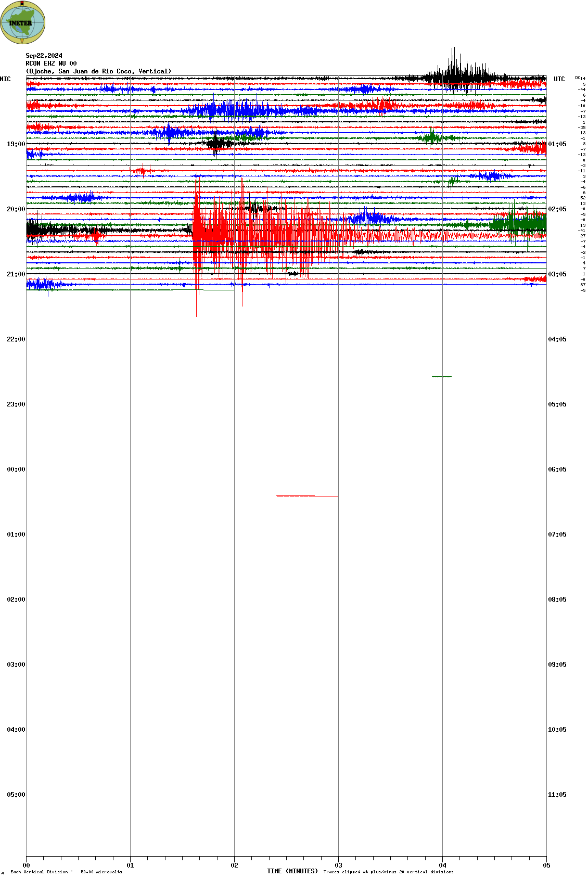Click the Ojoche, San Juan de Rio Coco label
The image size is (588, 879).
pos(98,71)
